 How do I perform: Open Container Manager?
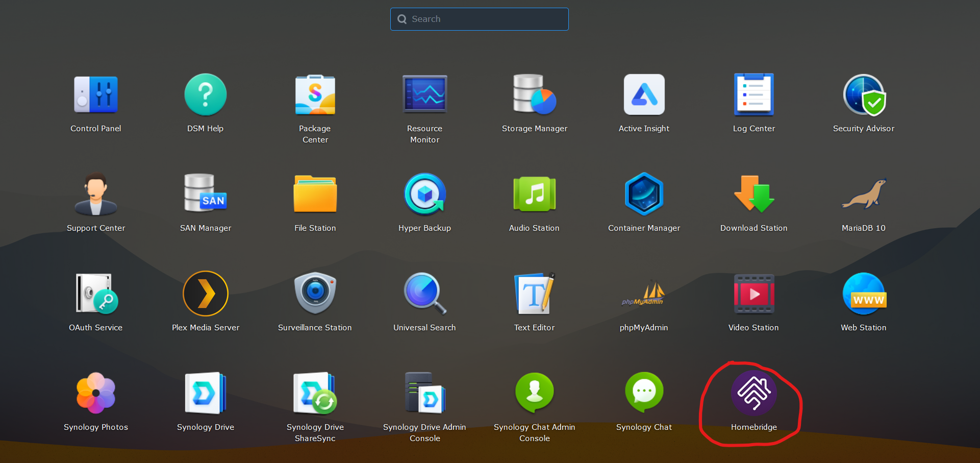[x=644, y=194]
